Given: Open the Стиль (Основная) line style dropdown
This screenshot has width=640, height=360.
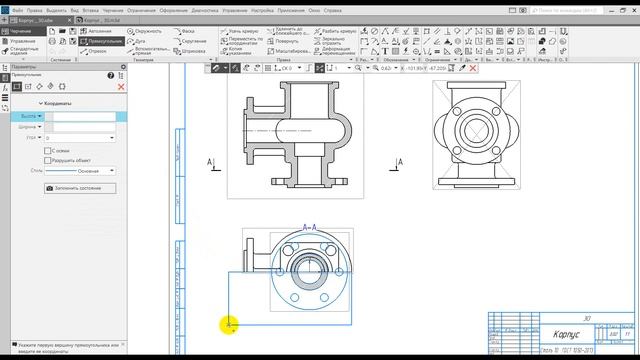Looking at the screenshot, I should 80,171.
